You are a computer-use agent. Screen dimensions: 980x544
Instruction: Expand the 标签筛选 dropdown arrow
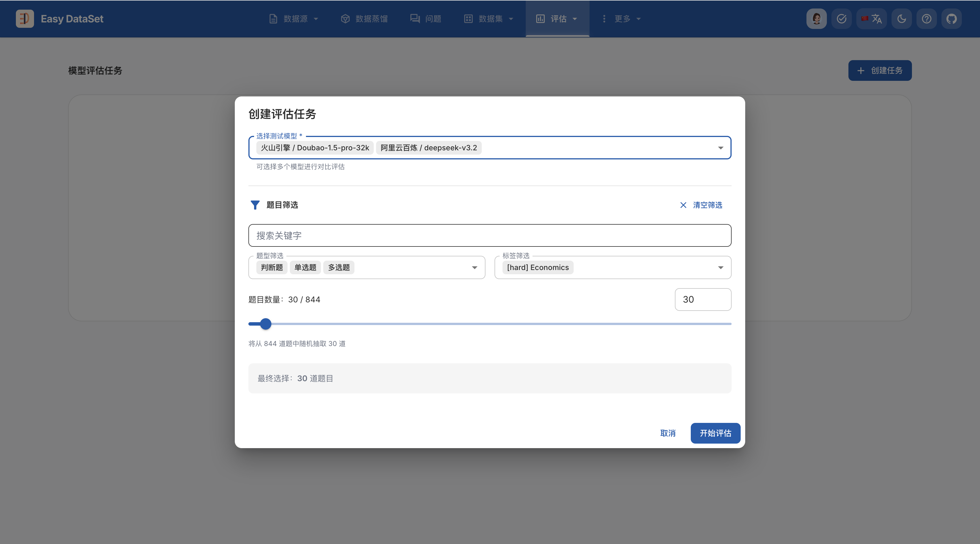721,267
